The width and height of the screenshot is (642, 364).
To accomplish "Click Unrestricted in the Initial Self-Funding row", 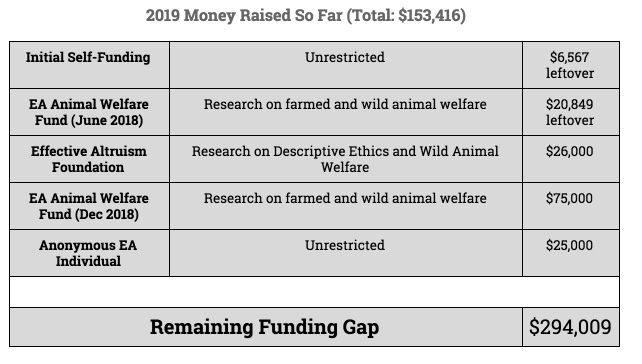I will 345,57.
